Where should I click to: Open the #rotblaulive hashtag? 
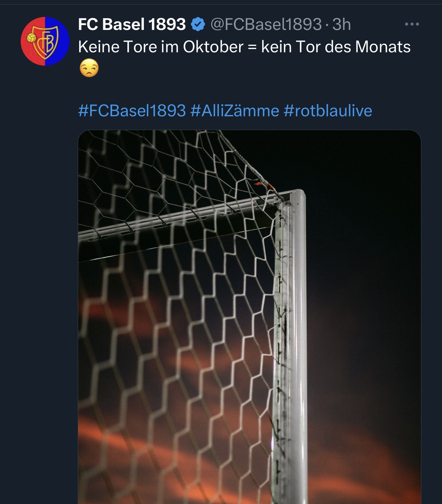click(328, 111)
